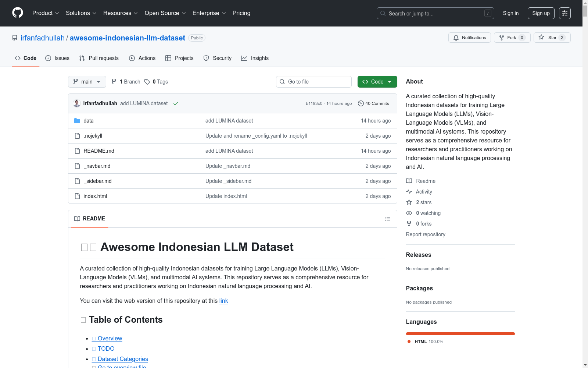Click the watching eye icon
The width and height of the screenshot is (588, 368).
(x=409, y=213)
